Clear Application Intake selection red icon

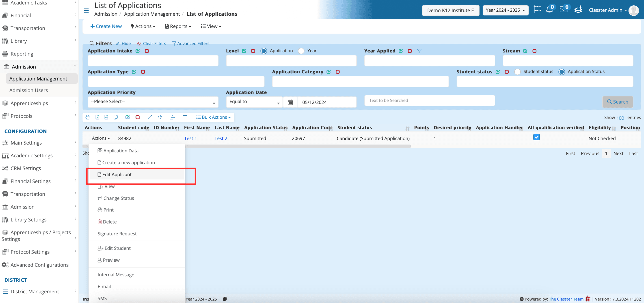147,51
